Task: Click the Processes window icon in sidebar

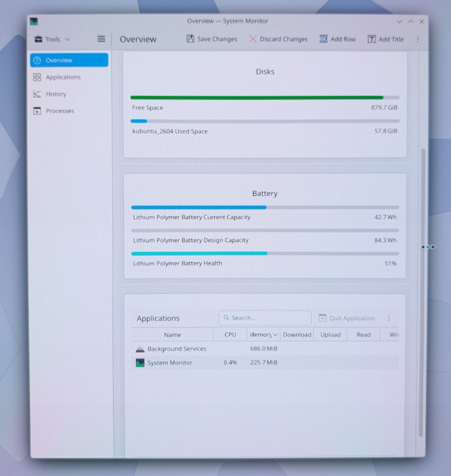Action: [x=37, y=111]
